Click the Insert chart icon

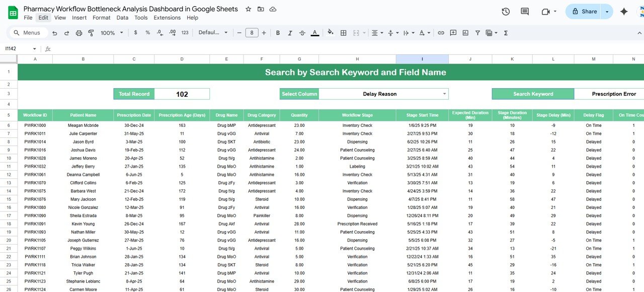coord(465,33)
